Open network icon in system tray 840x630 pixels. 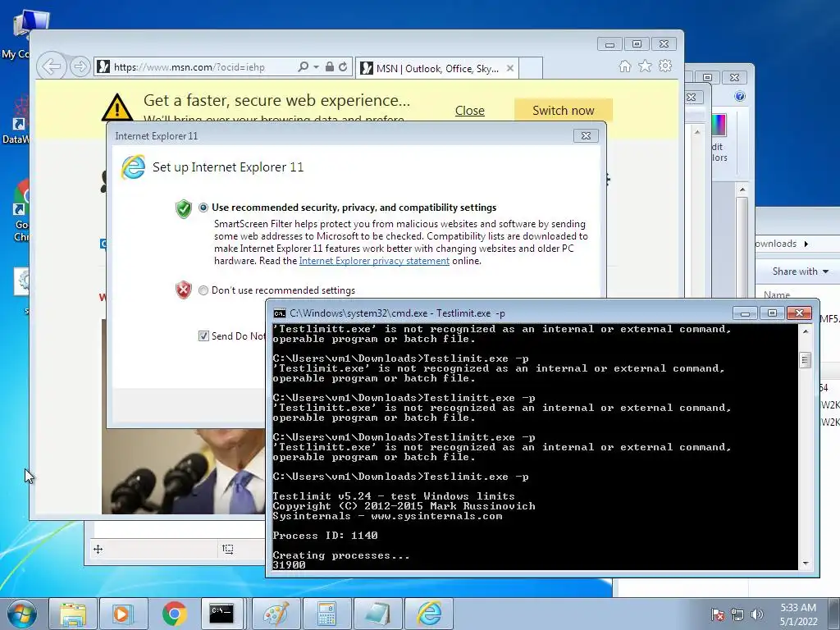click(737, 614)
